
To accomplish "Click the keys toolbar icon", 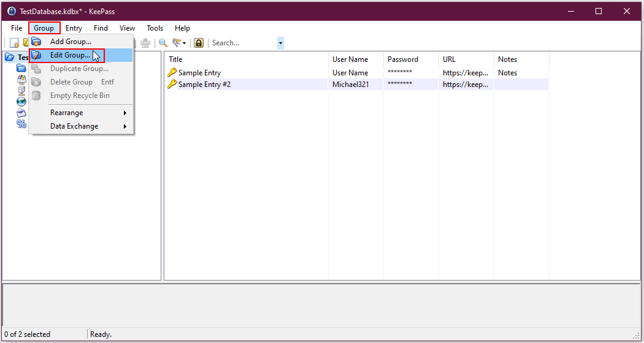I will (177, 43).
